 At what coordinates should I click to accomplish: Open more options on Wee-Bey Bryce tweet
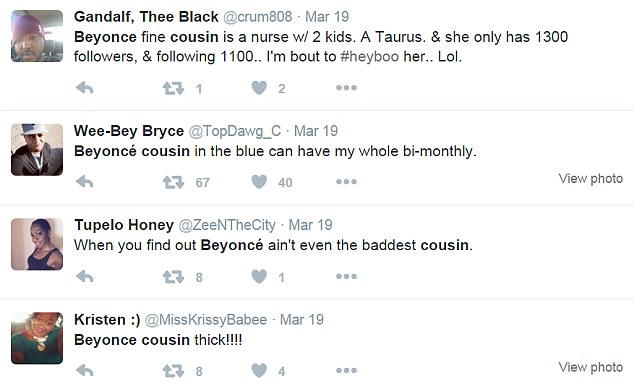click(x=346, y=182)
